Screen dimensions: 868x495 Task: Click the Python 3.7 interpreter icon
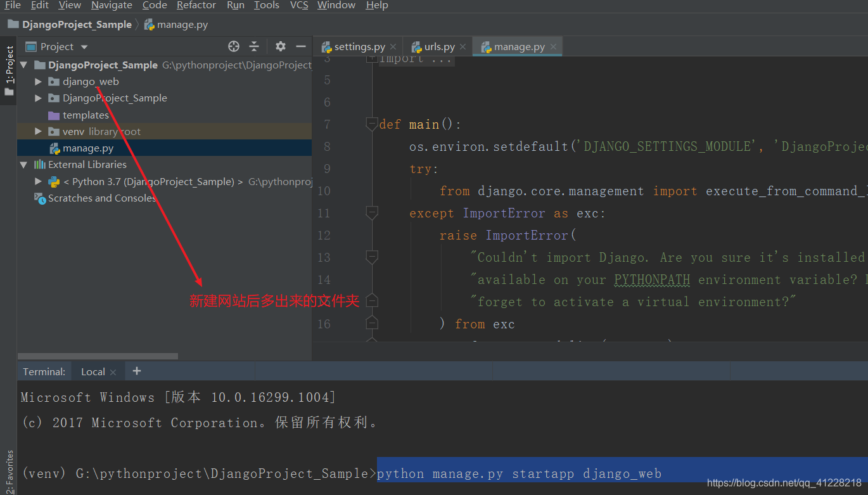point(54,182)
